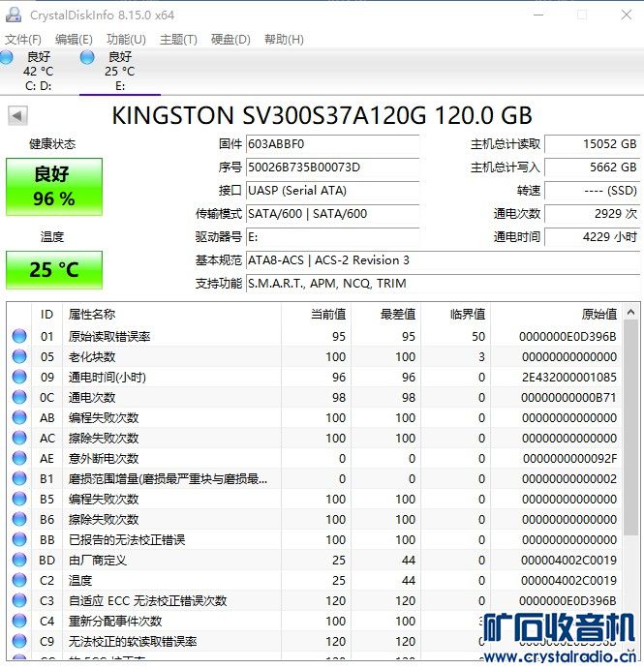Viewport: 644px width, 669px height.
Task: Click status icon for attribute BB 已报告的无法校正错误
Action: pos(19,539)
